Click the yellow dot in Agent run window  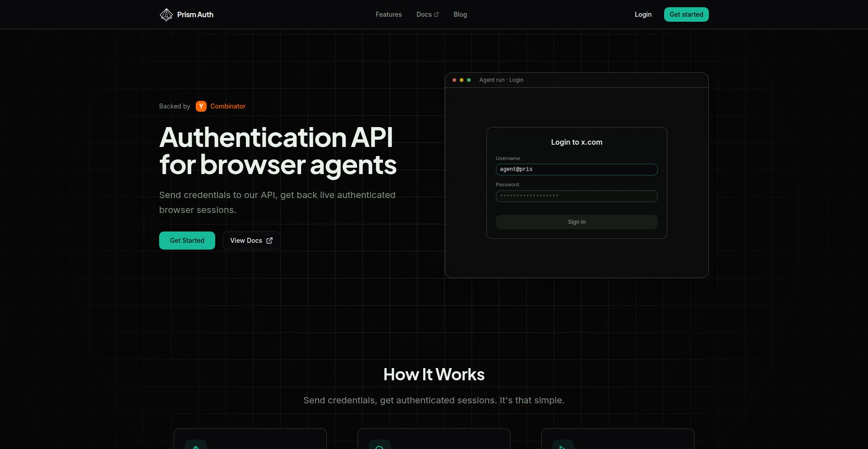462,80
